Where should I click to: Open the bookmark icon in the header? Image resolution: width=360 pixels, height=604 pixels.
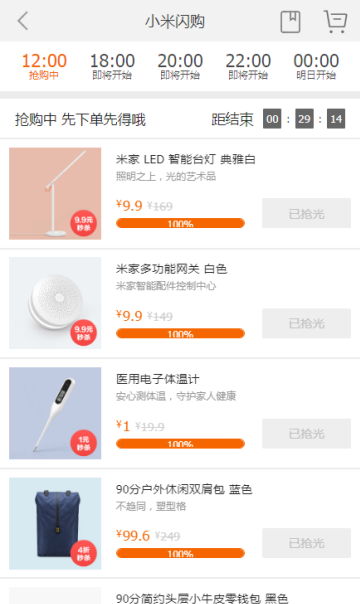[x=290, y=22]
